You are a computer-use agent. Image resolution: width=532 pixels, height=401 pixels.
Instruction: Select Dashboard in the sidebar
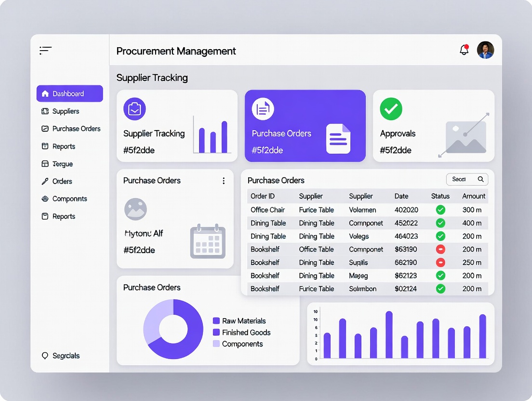point(69,94)
